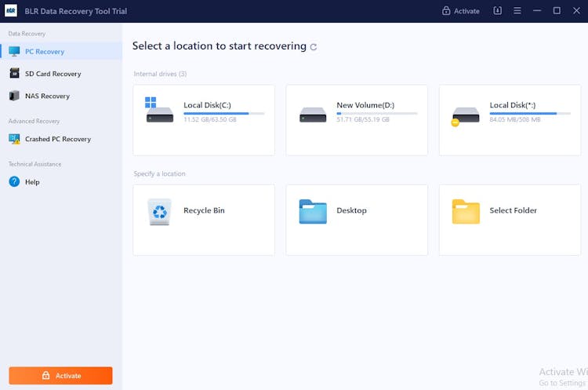Click the New Volume(D:) usage bar
588x390 pixels.
tap(376, 113)
